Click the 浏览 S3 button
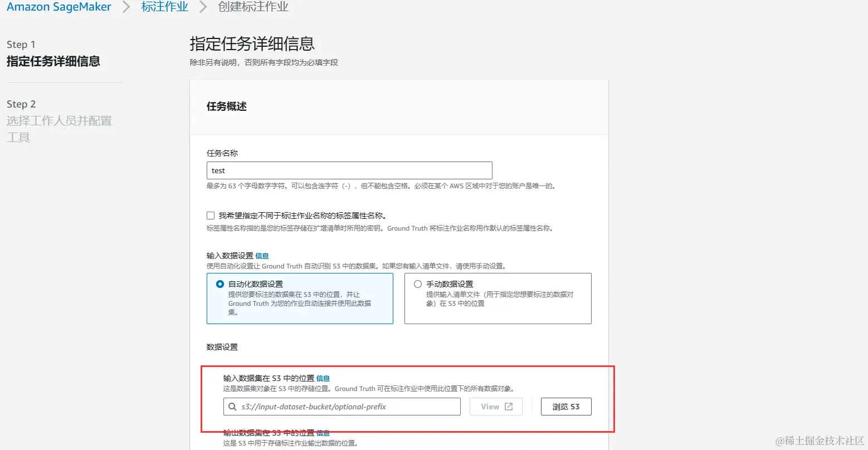This screenshot has width=868, height=450. point(566,407)
